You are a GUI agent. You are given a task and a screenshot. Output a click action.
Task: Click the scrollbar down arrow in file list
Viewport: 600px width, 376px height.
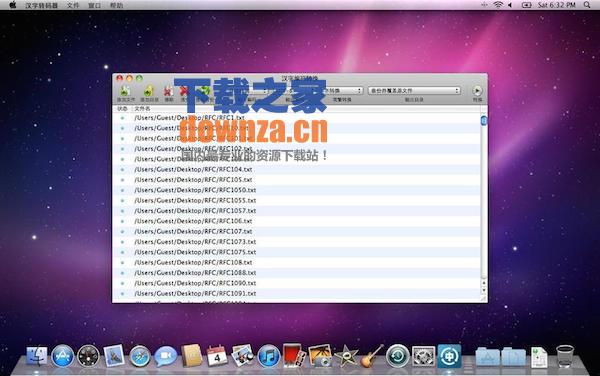pos(484,290)
